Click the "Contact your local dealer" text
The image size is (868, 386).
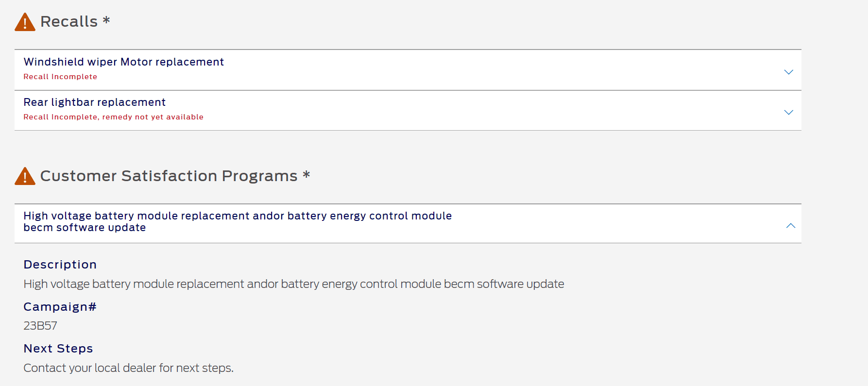coord(128,368)
